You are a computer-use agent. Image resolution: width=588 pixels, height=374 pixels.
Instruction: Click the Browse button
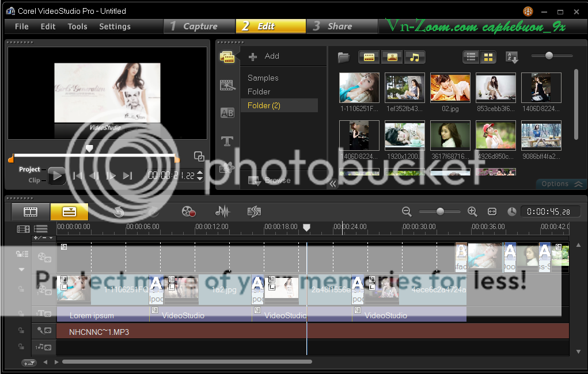click(x=270, y=181)
